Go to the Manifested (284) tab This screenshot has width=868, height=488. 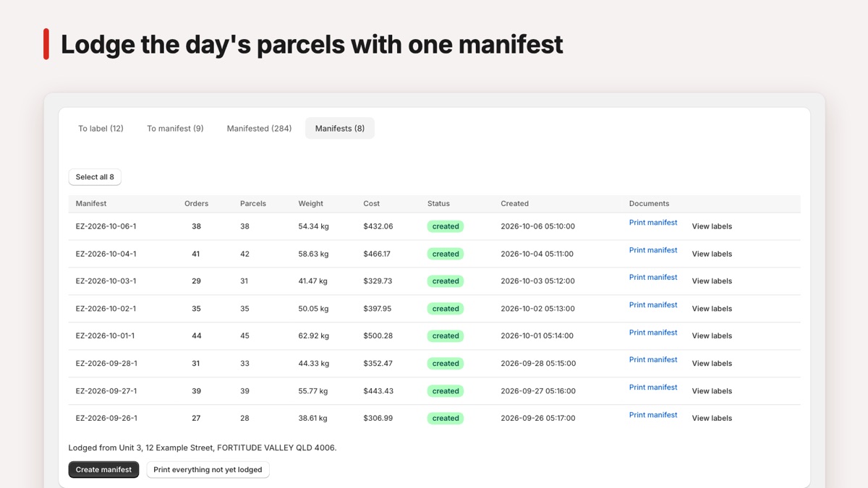point(259,128)
